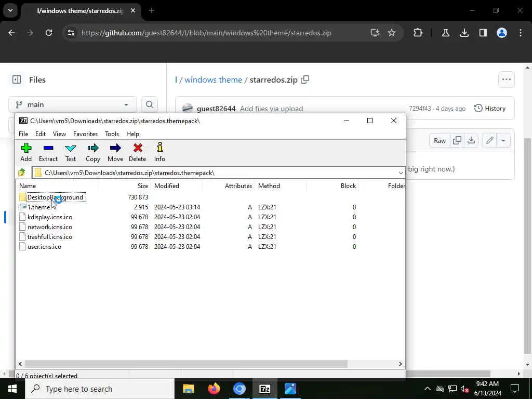The image size is (532, 399).
Task: Collapse the GitHub Files side panel icon
Action: pyautogui.click(x=16, y=79)
